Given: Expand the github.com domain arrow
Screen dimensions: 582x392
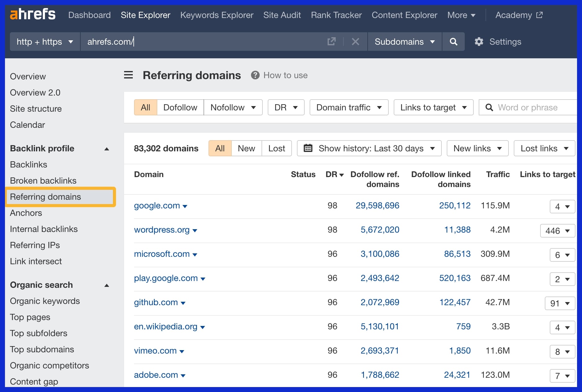Looking at the screenshot, I should (x=183, y=303).
